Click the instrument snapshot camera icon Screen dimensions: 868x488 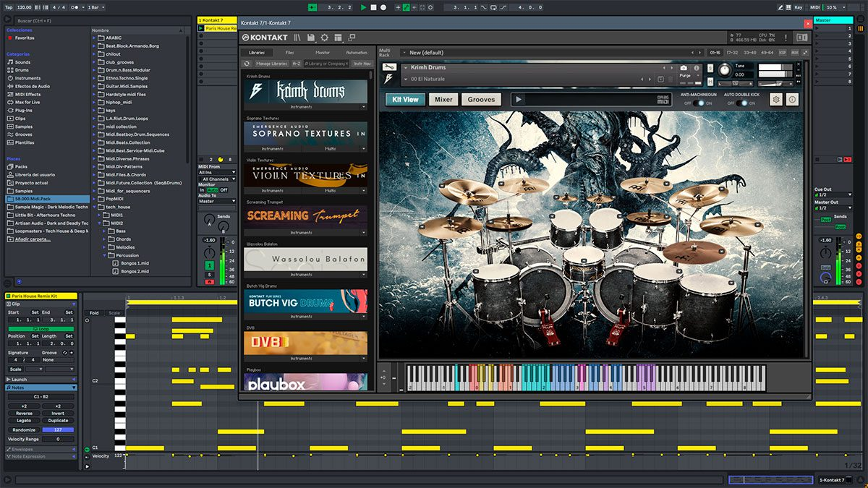684,68
